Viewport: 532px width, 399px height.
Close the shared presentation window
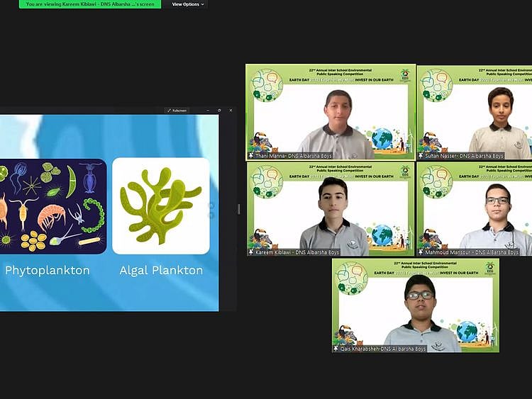(x=231, y=111)
